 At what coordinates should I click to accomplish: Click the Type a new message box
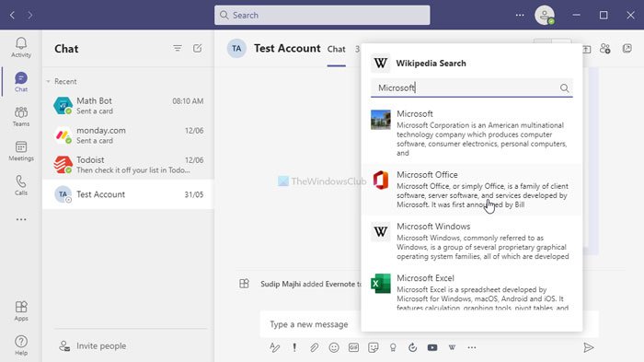[x=310, y=324]
